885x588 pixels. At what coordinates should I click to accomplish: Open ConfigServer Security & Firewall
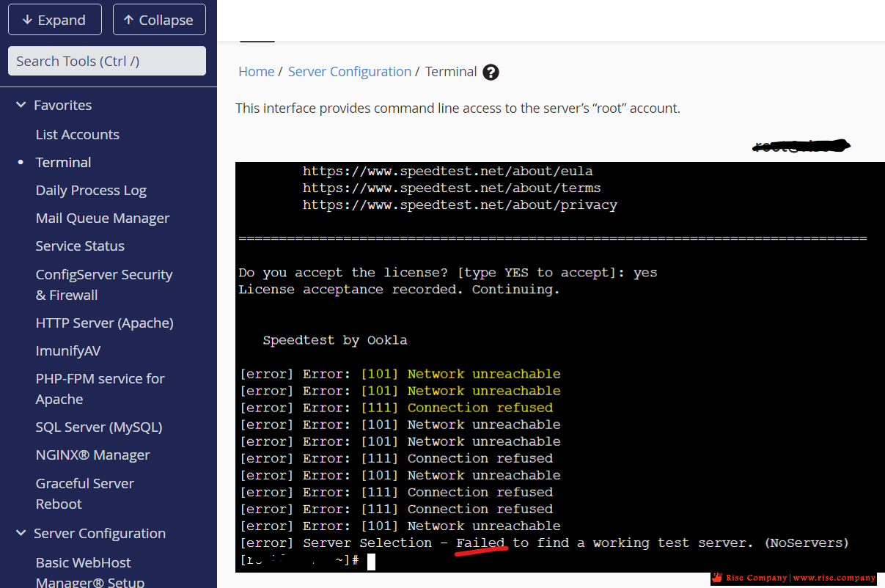104,284
